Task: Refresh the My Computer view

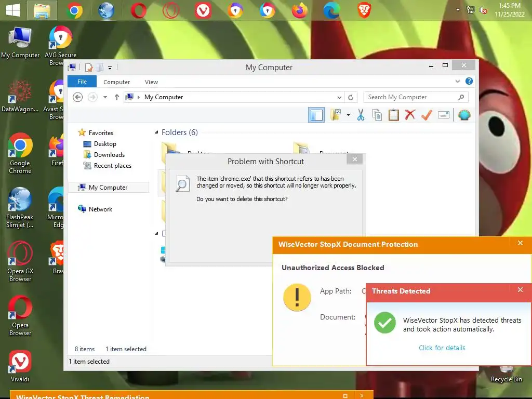Action: pos(351,97)
